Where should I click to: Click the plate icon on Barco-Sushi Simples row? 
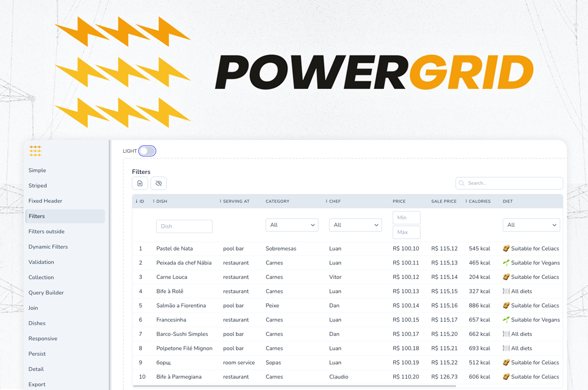coord(506,334)
